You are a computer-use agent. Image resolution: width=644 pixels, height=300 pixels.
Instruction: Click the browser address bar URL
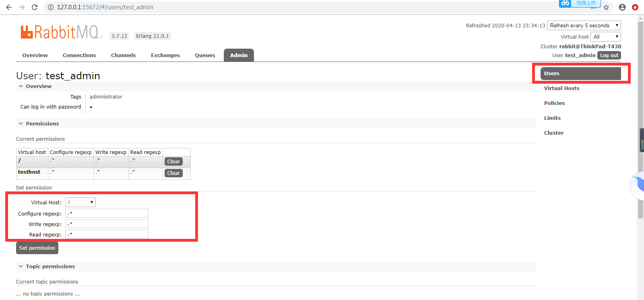[x=105, y=7]
